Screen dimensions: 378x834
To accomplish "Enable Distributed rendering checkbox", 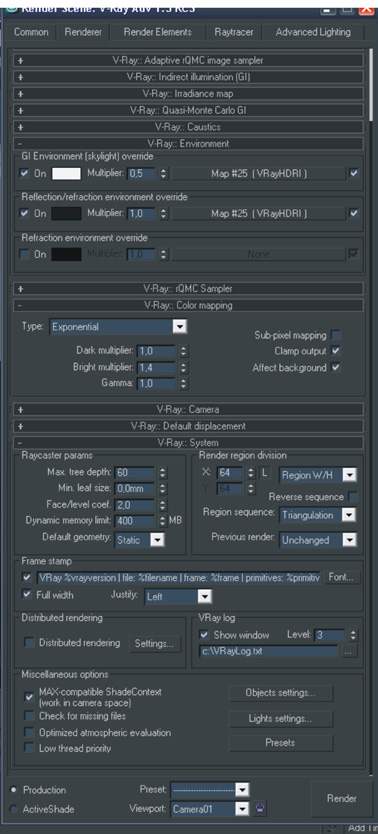I will click(x=29, y=643).
